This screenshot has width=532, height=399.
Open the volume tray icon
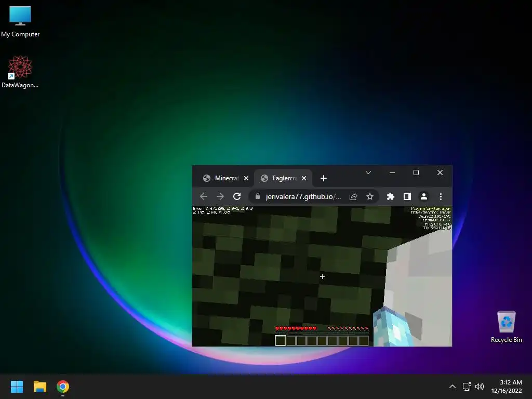[x=480, y=387]
